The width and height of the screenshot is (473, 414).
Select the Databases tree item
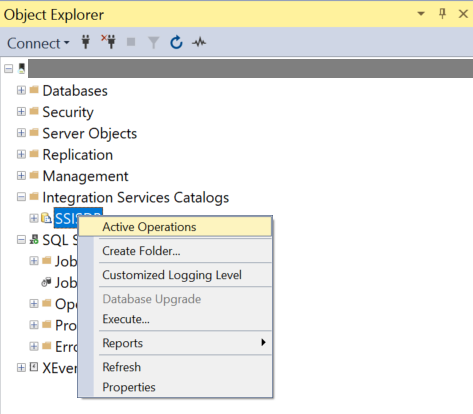[x=75, y=91]
